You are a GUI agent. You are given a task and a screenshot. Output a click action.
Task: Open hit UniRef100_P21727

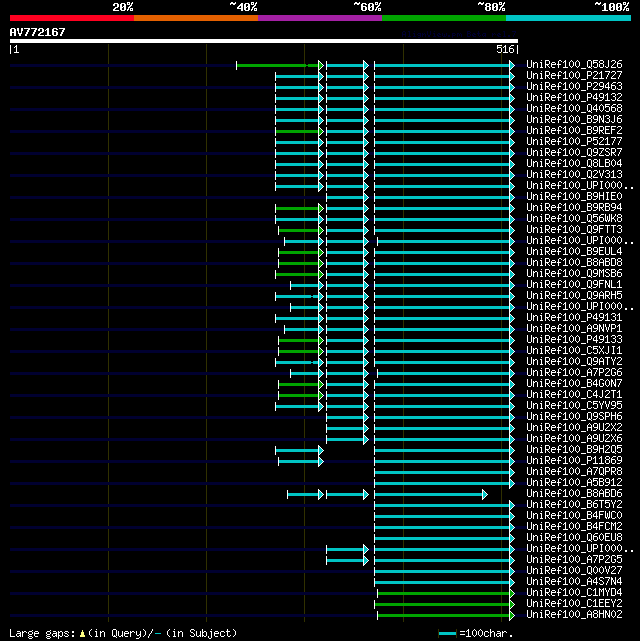point(574,76)
